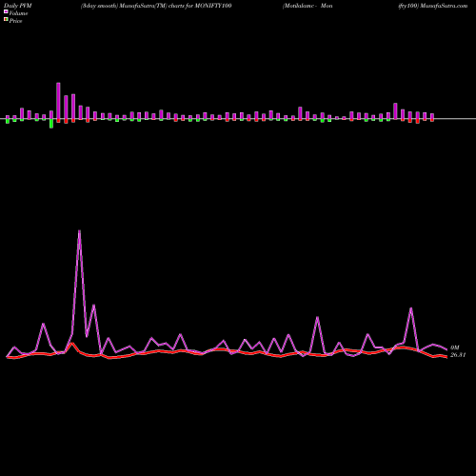
Task: Click the highest peak of the magenta line
Action: click(x=79, y=231)
